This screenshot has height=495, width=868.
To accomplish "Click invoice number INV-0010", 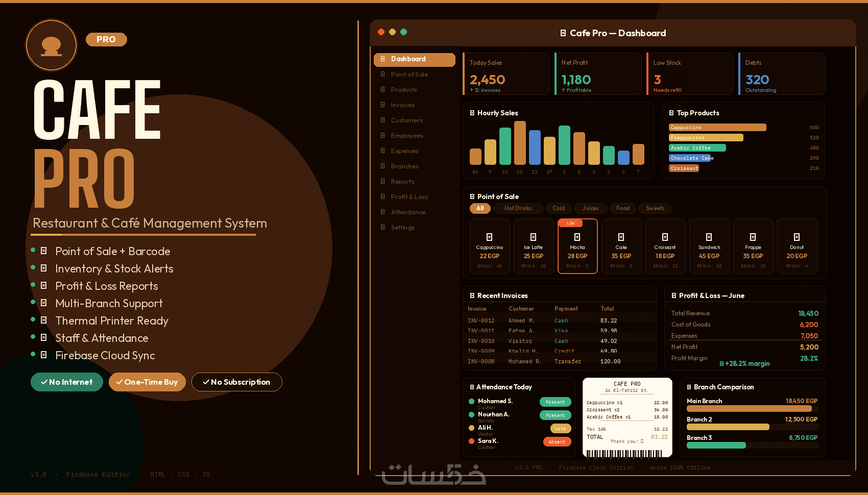I will point(481,341).
